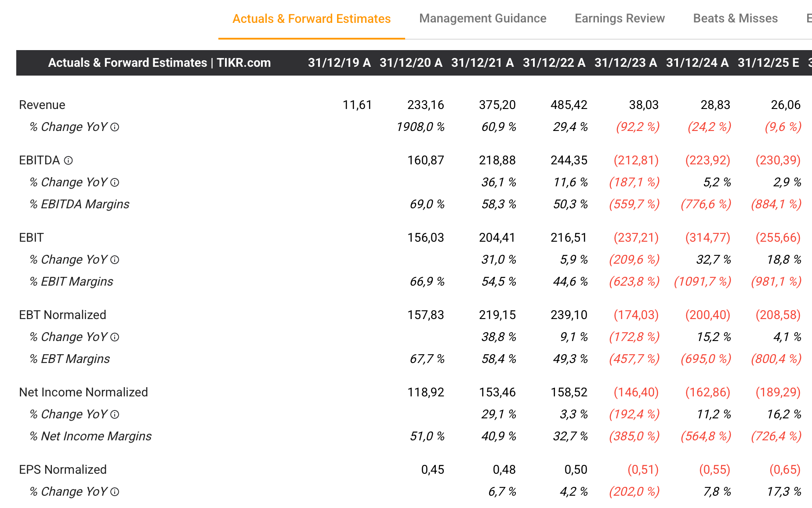
Task: Click the % Net Income Margins label
Action: coord(91,436)
